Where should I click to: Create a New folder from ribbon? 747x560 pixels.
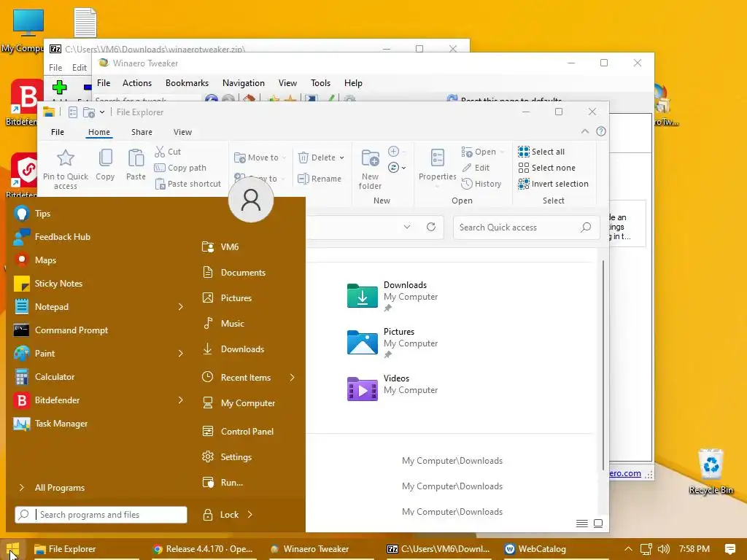tap(370, 169)
